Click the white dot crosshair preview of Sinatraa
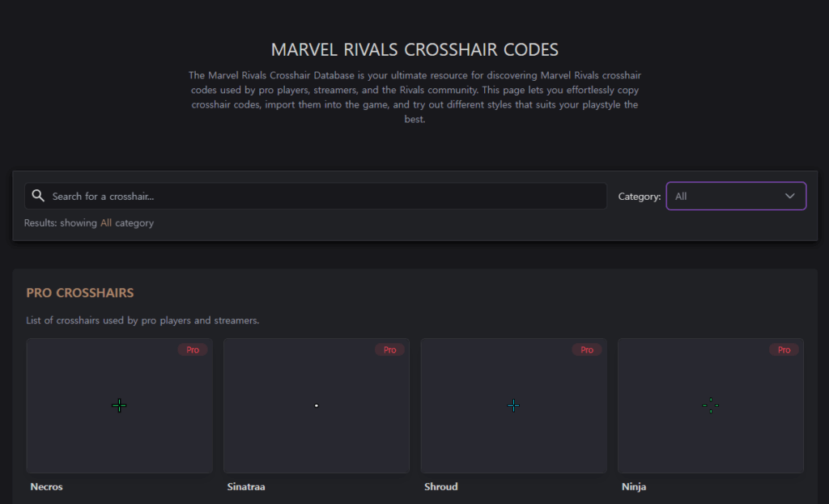 pos(317,406)
